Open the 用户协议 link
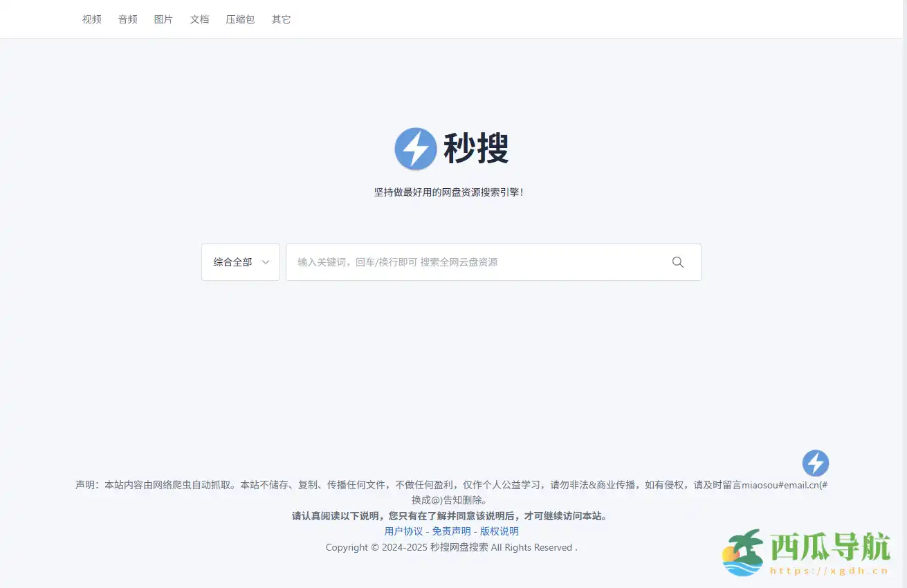Screen dimensions: 907x588 tap(404, 531)
